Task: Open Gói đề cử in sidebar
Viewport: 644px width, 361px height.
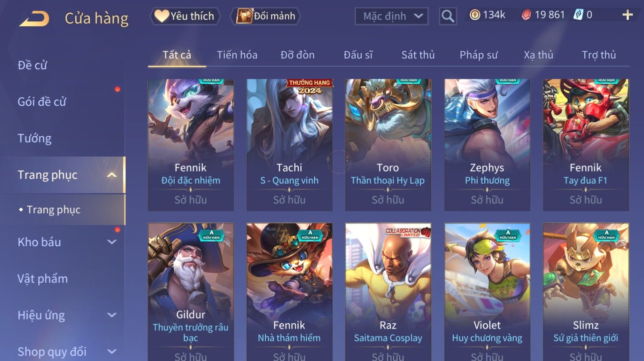Action: pos(42,101)
